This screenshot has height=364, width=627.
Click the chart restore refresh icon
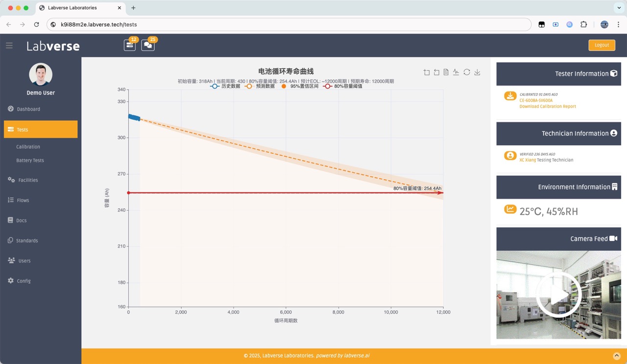467,73
